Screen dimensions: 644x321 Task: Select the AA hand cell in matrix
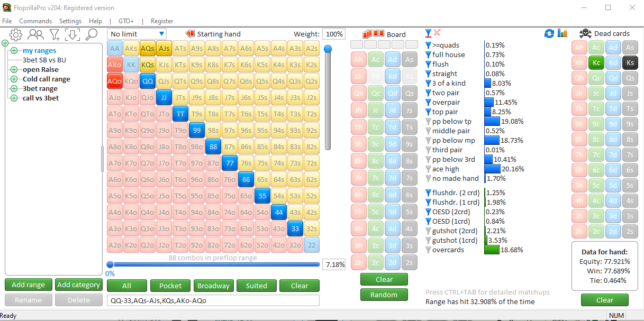[115, 49]
